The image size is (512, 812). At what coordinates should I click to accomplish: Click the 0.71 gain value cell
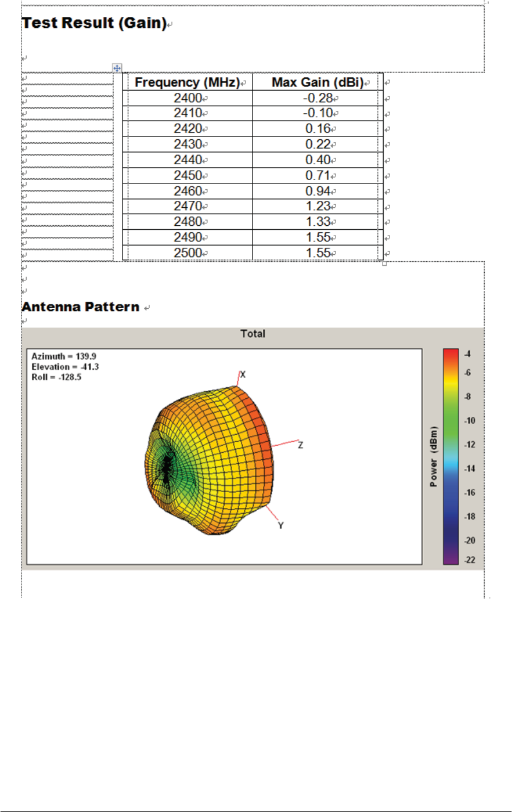[x=318, y=175]
